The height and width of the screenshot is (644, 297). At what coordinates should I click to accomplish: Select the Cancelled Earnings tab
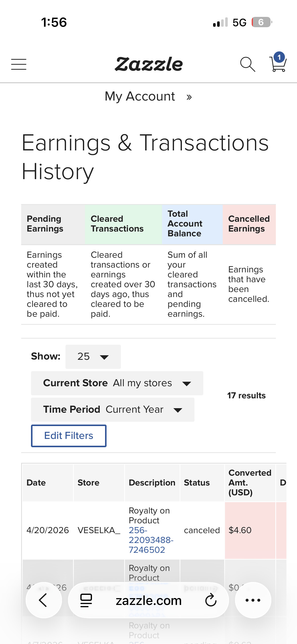point(249,224)
